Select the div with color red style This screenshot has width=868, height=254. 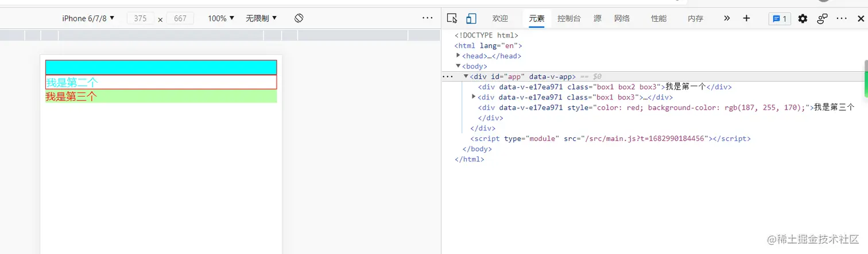point(666,107)
